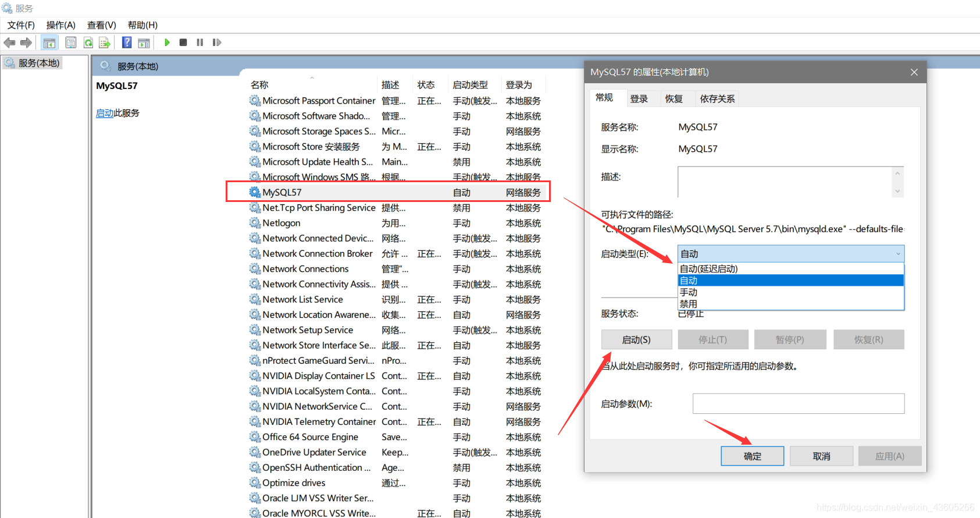The image size is (980, 518).
Task: Open the 操作(A) menu
Action: pos(60,25)
